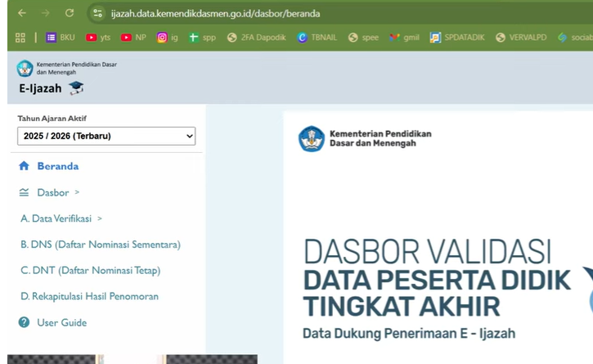Open A. Data Verifikasi menu

pos(56,218)
